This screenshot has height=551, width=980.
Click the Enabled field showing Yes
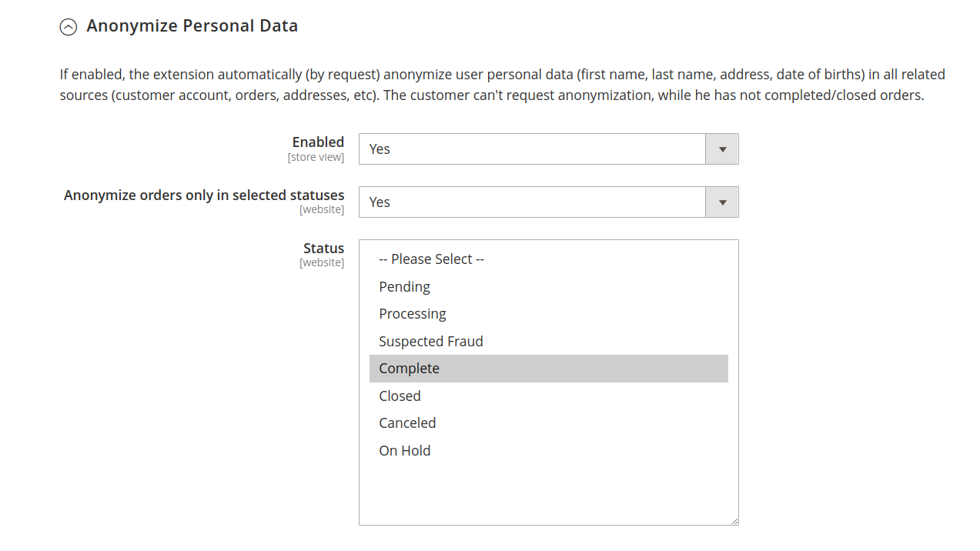[531, 149]
